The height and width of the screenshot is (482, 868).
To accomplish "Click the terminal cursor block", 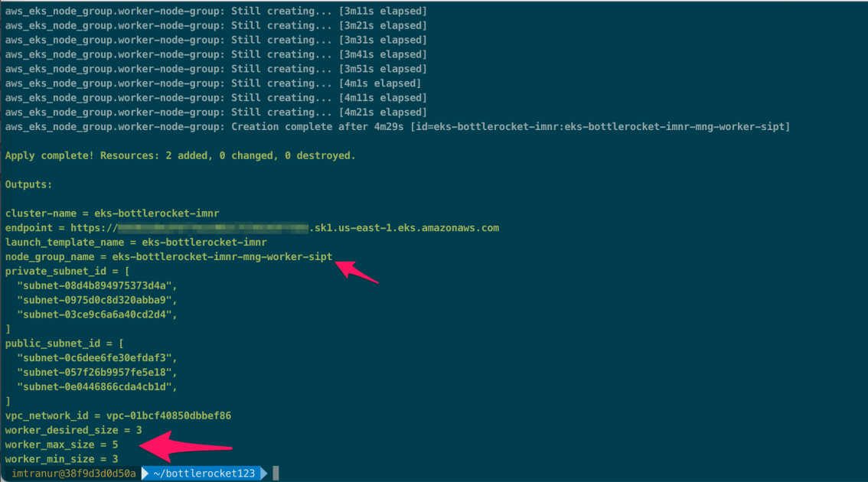I will 274,473.
